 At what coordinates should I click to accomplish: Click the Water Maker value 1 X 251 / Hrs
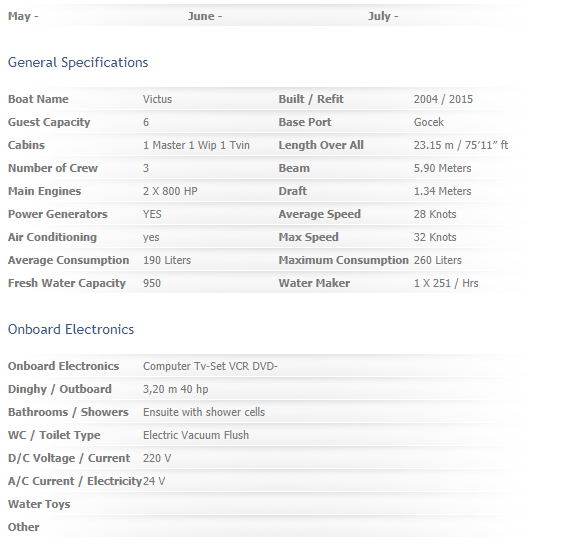pyautogui.click(x=446, y=283)
